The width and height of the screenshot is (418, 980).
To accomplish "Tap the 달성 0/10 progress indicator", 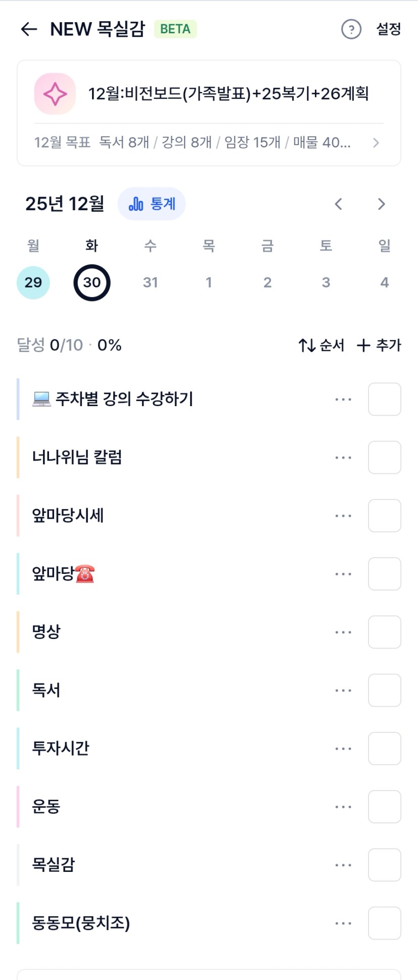I will point(69,346).
